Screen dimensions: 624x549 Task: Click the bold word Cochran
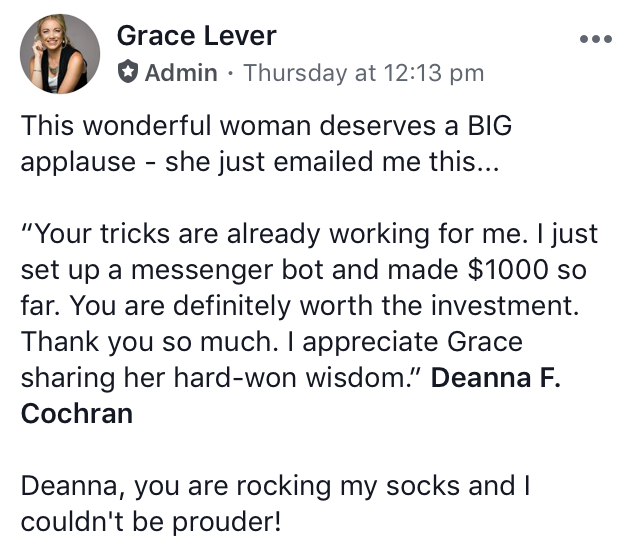[77, 414]
